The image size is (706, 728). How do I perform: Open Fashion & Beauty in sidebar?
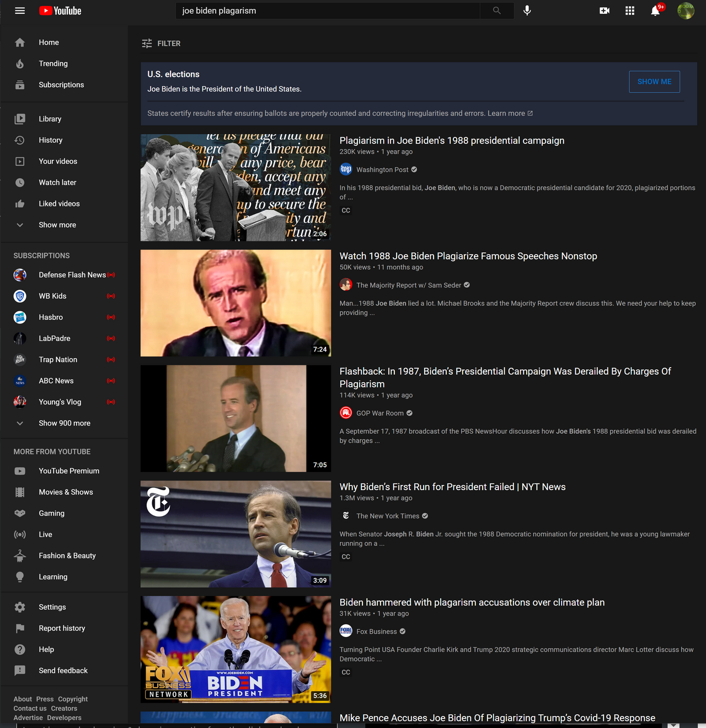tap(64, 555)
